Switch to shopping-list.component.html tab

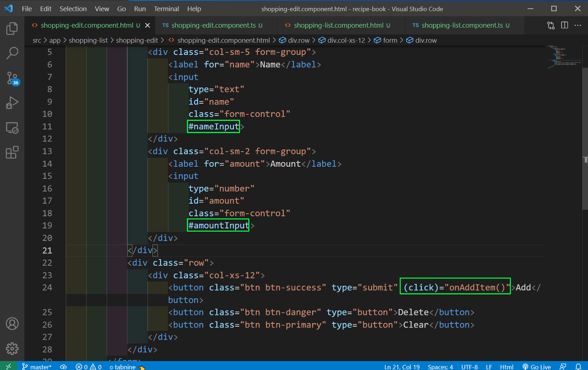point(341,25)
